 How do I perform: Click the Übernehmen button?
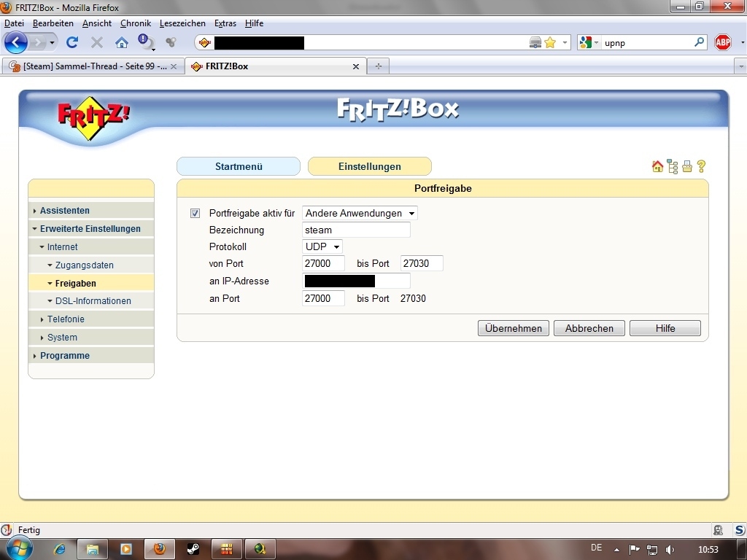pyautogui.click(x=513, y=328)
